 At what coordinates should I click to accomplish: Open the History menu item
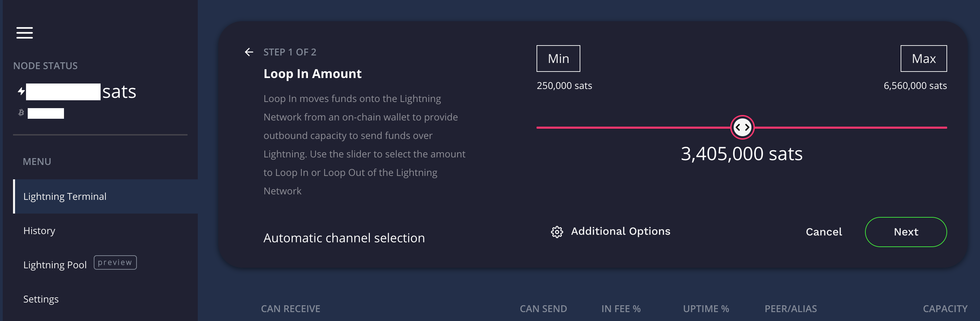(39, 230)
